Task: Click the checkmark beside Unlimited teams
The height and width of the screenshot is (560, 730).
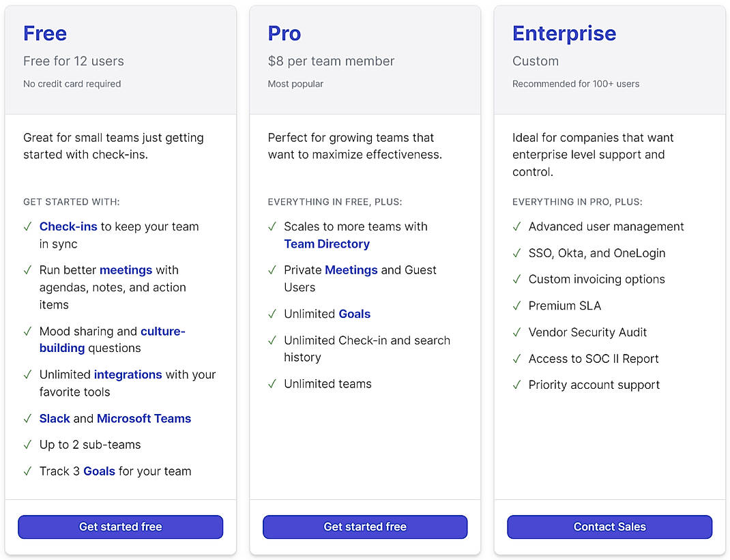Action: 272,384
